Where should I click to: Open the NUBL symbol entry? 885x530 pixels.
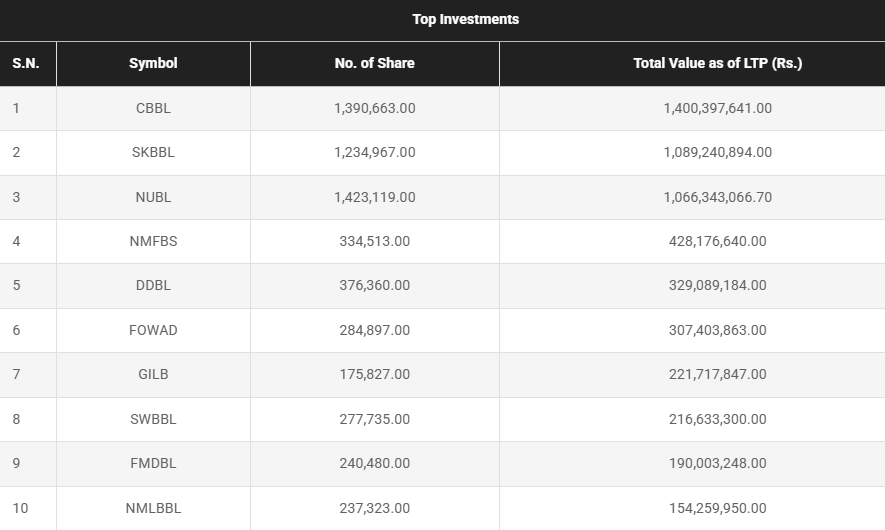153,197
